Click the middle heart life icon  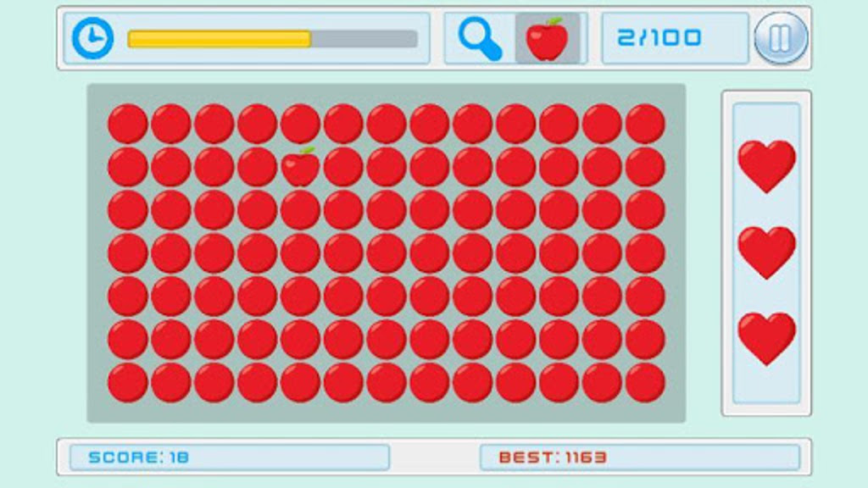(766, 252)
